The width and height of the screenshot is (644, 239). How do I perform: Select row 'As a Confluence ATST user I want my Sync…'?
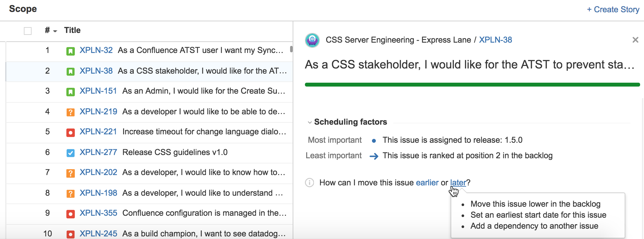149,51
